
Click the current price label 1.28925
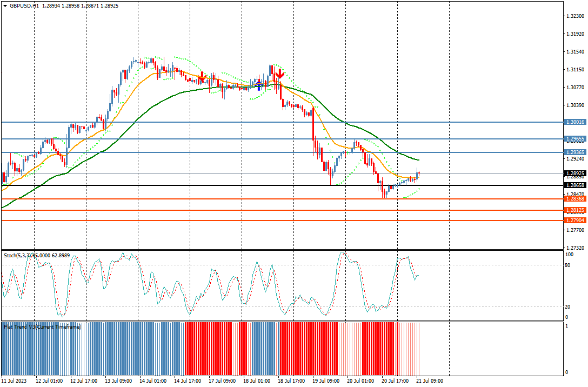click(575, 174)
